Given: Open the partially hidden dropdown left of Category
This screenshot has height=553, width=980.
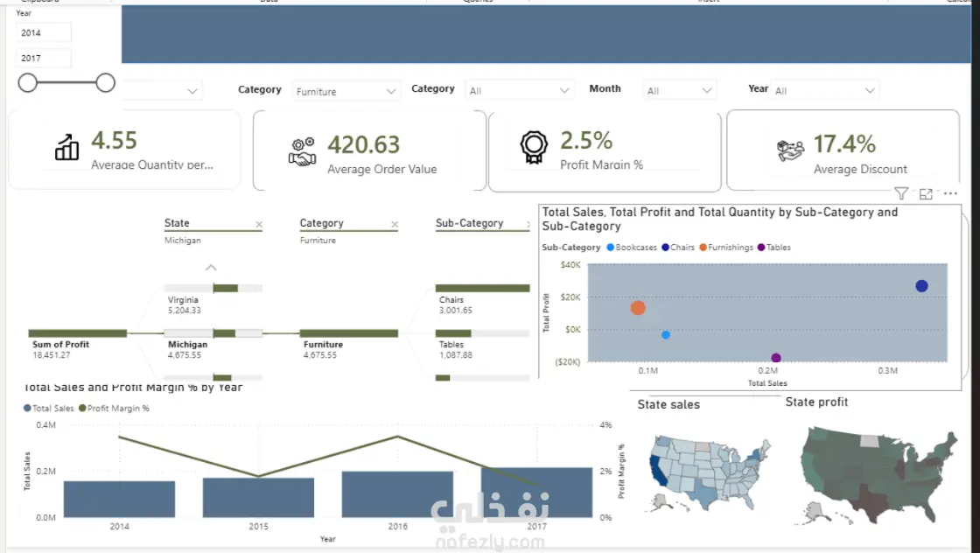Looking at the screenshot, I should pos(161,91).
